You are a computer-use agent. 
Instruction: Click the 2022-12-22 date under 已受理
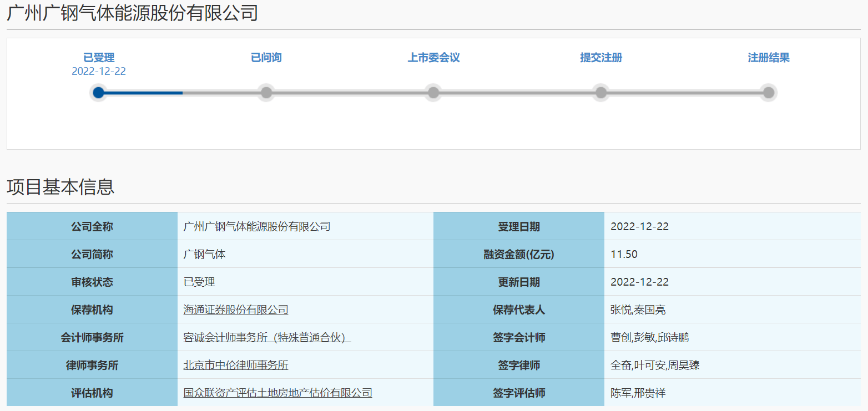coord(99,71)
